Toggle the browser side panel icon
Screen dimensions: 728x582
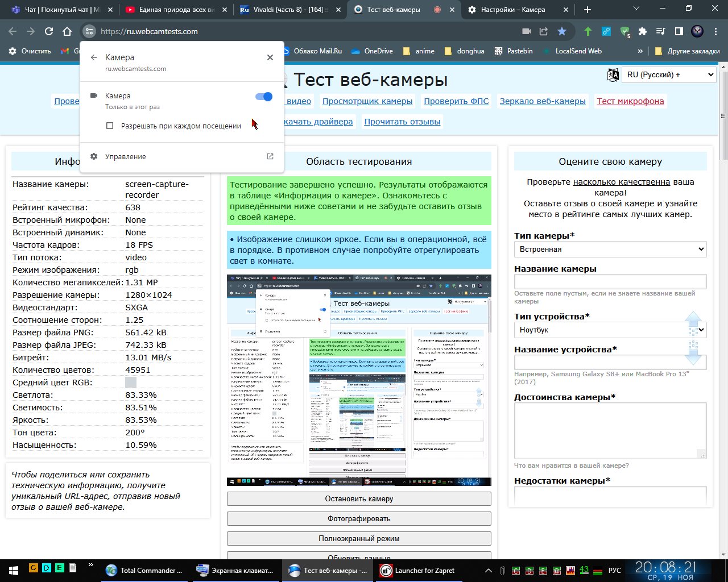(679, 31)
